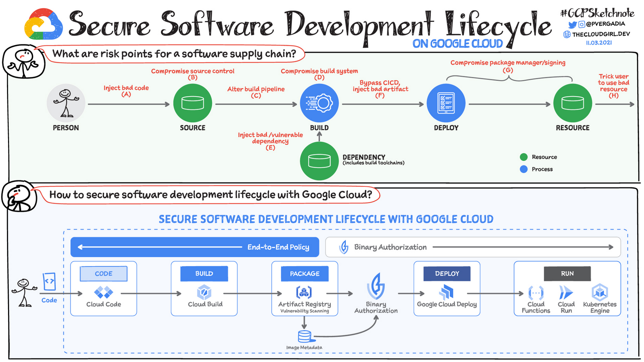Click 'Compromise package manager/signing (G)' label
This screenshot has width=644, height=362.
coord(508,66)
